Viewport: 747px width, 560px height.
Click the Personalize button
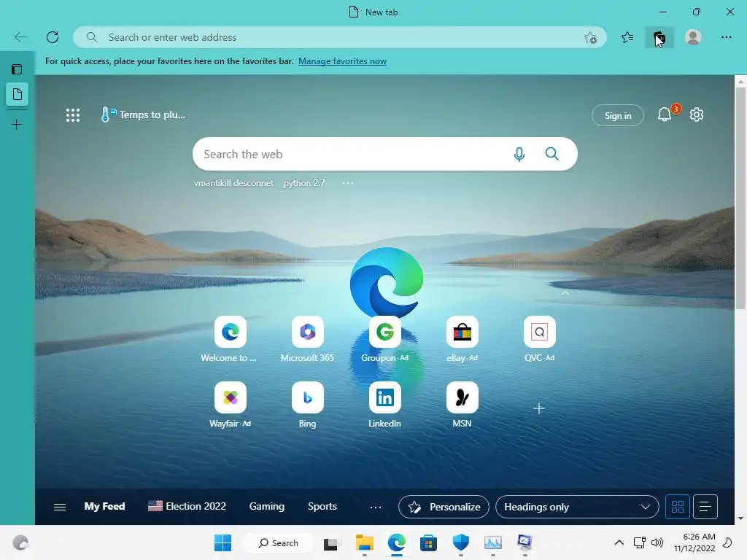[444, 507]
